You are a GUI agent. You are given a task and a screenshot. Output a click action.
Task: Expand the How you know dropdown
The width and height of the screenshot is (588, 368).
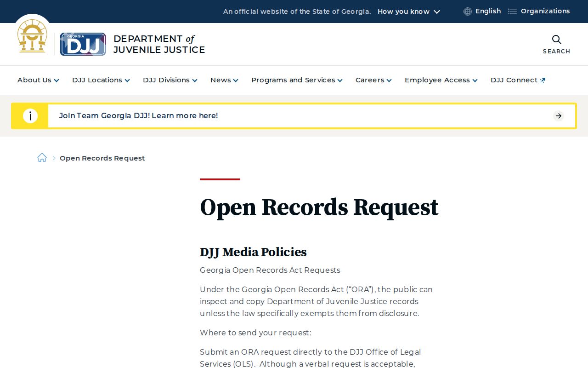(409, 11)
